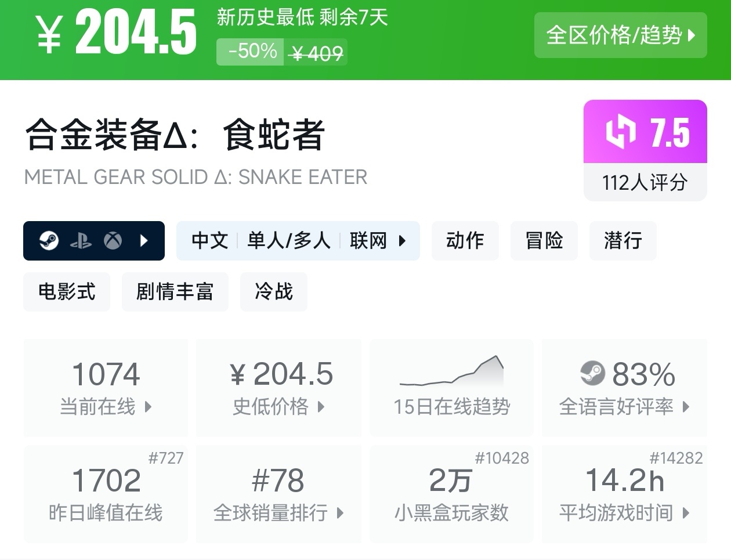Click the Xbox platform icon
Screen dimensions: 731x560
(x=113, y=240)
